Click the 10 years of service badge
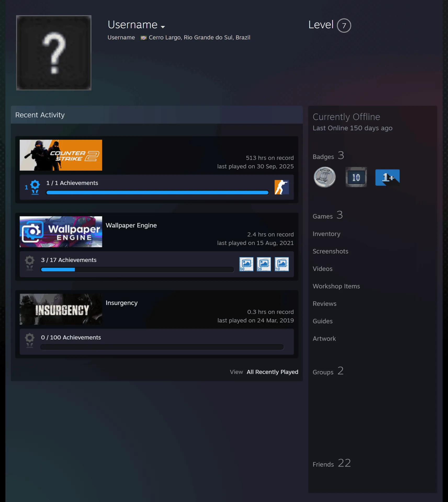448x502 pixels. [356, 177]
